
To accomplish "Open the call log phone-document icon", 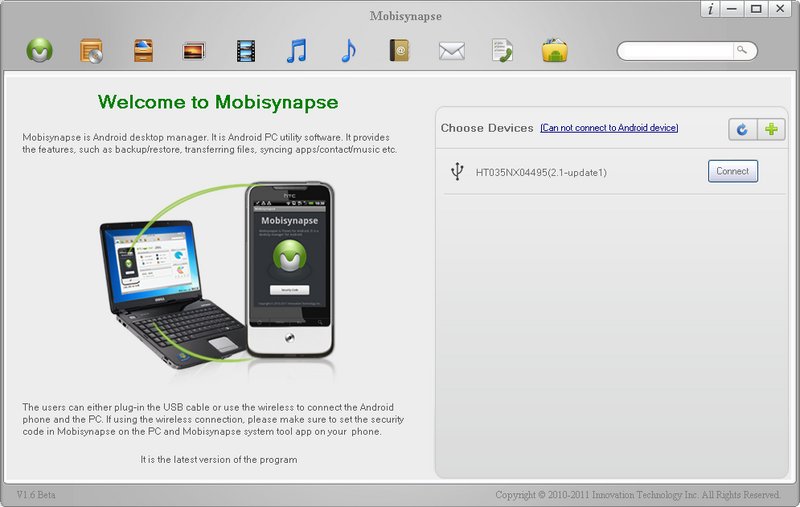I will (x=503, y=50).
